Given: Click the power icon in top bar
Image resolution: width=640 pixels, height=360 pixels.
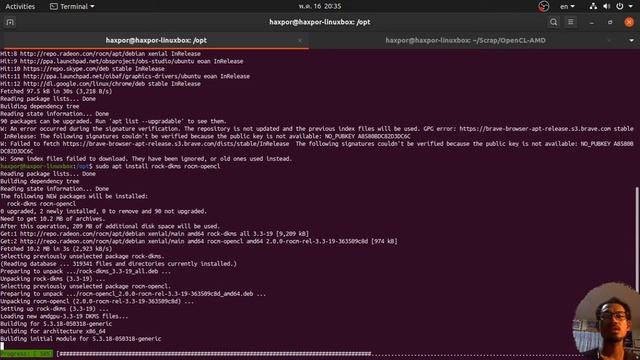Looking at the screenshot, I should click(x=620, y=7).
